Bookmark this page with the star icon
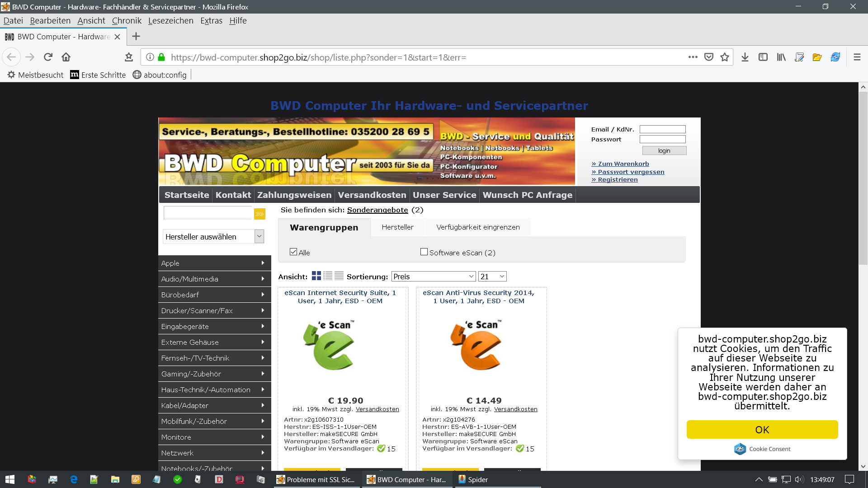Screen dimensions: 868x488 (725, 57)
